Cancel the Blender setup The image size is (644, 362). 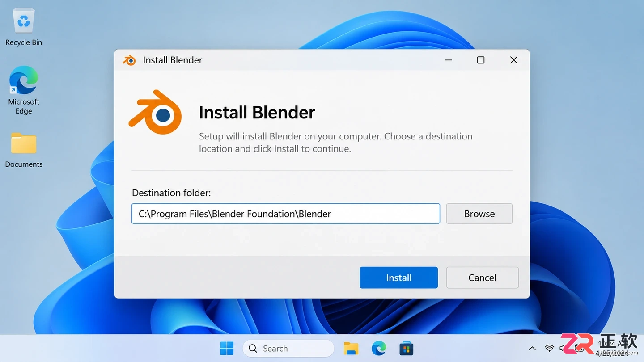(482, 278)
